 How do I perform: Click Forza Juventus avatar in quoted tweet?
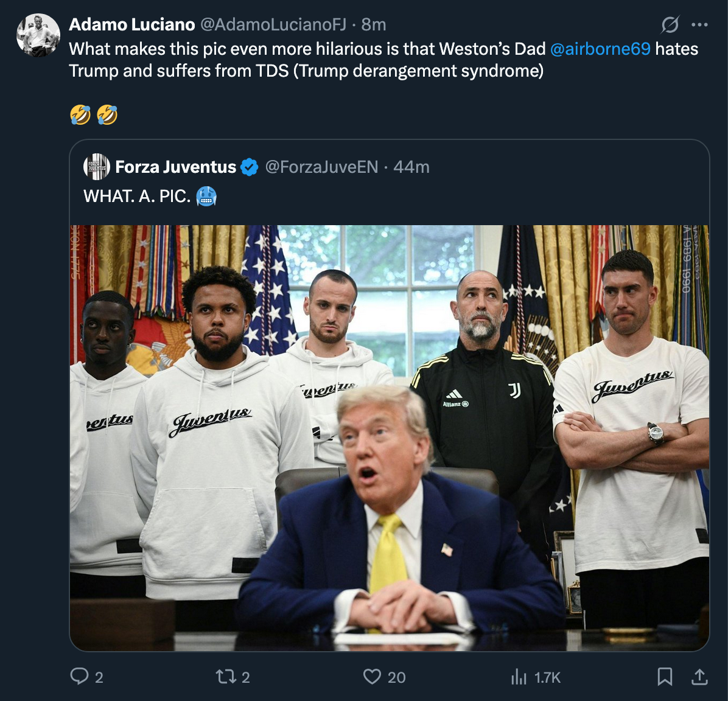point(97,167)
